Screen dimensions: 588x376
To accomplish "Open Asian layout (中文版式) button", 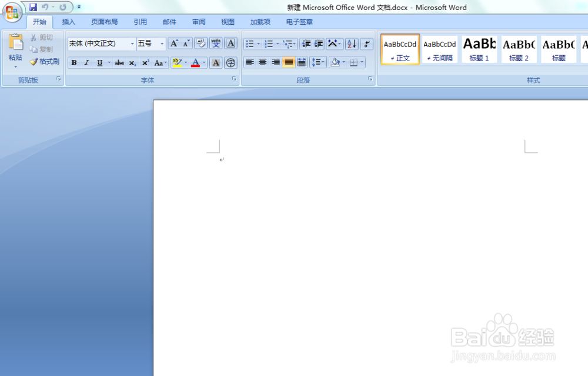I will click(x=333, y=44).
